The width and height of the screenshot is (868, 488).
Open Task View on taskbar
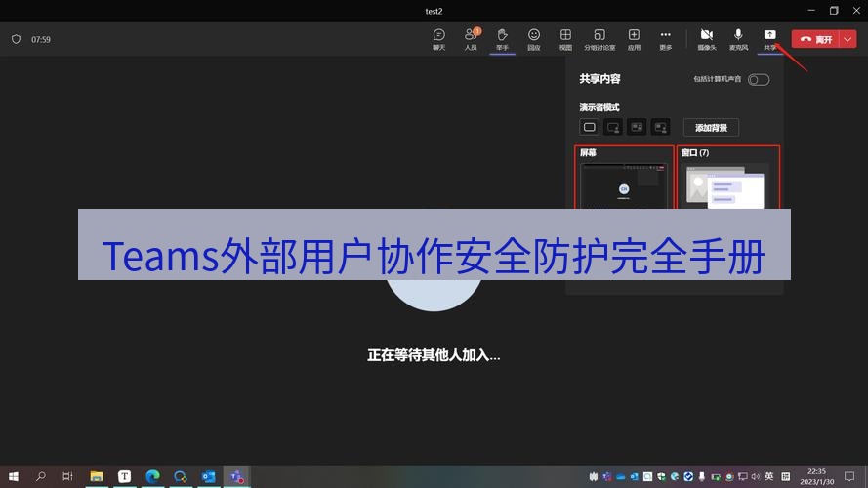(x=67, y=476)
